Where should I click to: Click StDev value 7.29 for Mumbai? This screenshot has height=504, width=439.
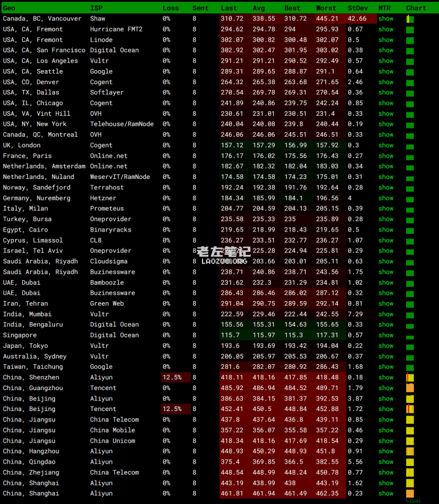tap(355, 314)
